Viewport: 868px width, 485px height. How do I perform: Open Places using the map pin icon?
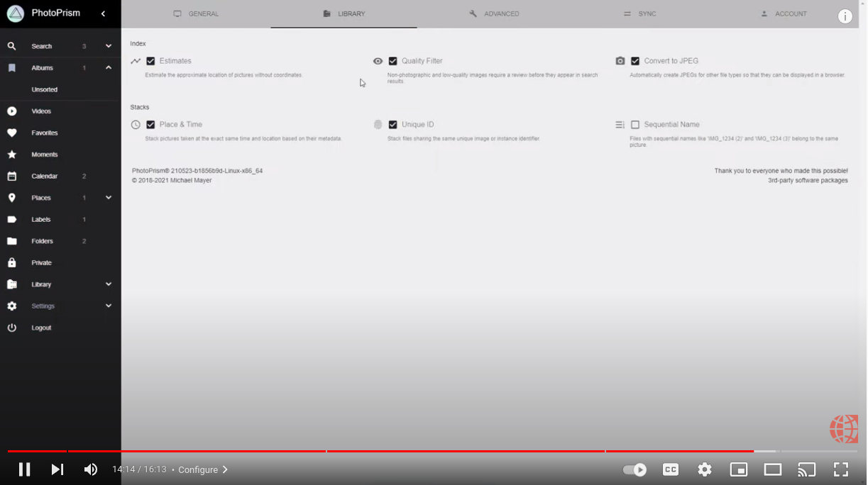[11, 198]
